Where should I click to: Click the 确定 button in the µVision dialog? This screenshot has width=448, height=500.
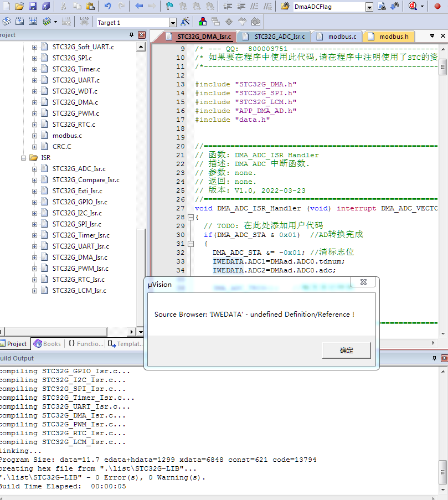click(346, 350)
